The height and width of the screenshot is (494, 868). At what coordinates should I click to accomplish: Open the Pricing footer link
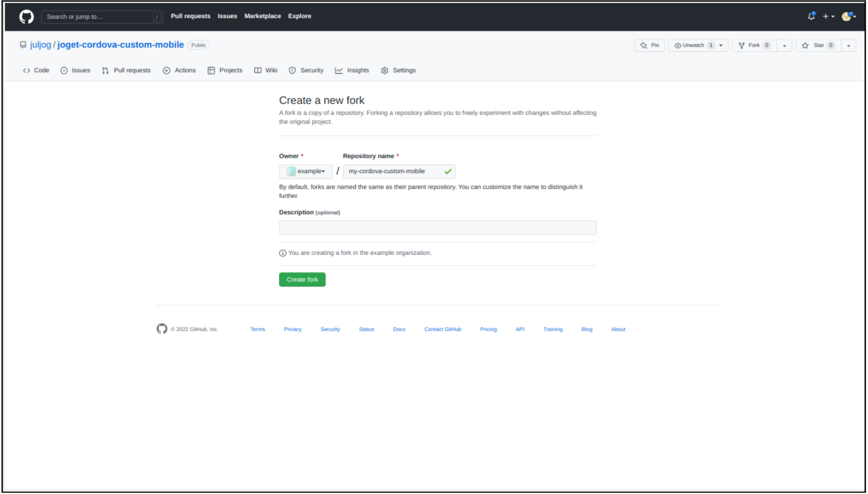(489, 329)
